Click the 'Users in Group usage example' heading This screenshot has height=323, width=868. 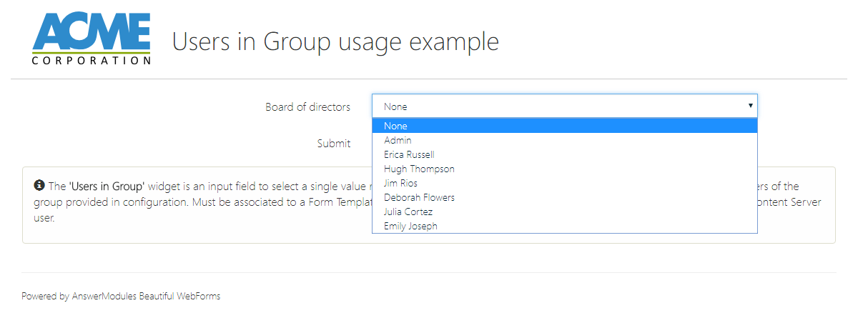(335, 41)
